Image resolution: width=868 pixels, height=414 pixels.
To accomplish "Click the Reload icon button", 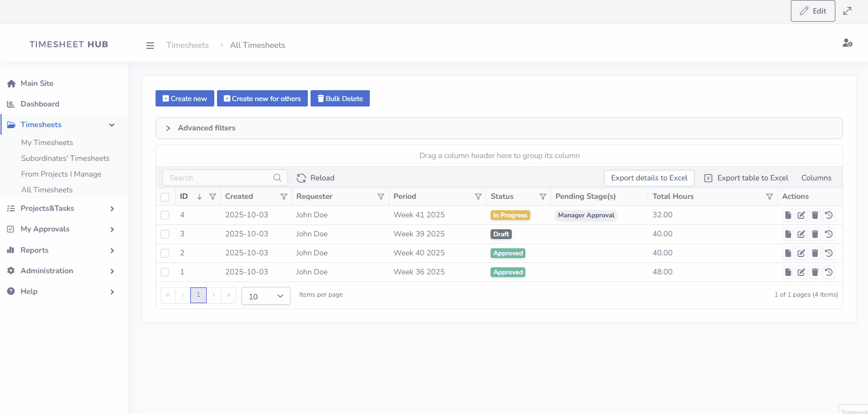I will [301, 178].
